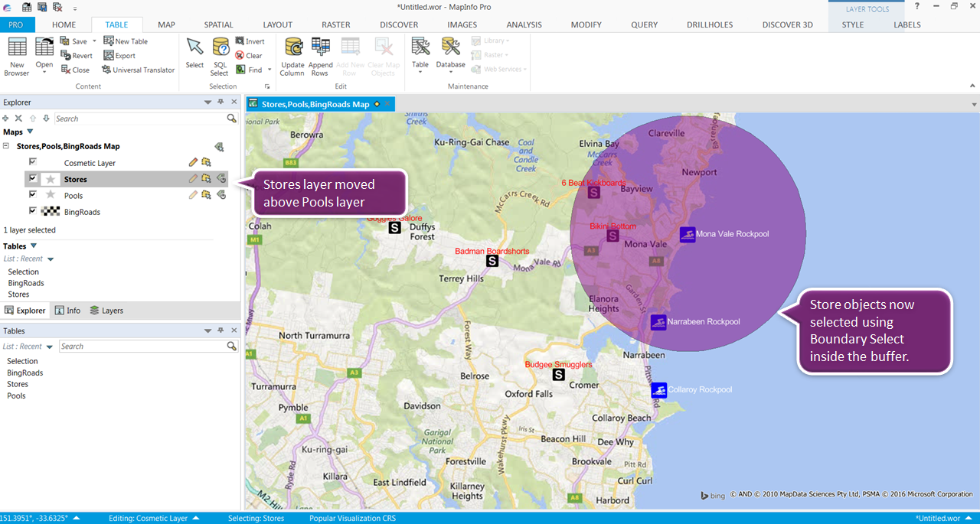Toggle editable pencil for Cosmetic Layer
Viewport: 980px width, 524px height.
pyautogui.click(x=193, y=162)
